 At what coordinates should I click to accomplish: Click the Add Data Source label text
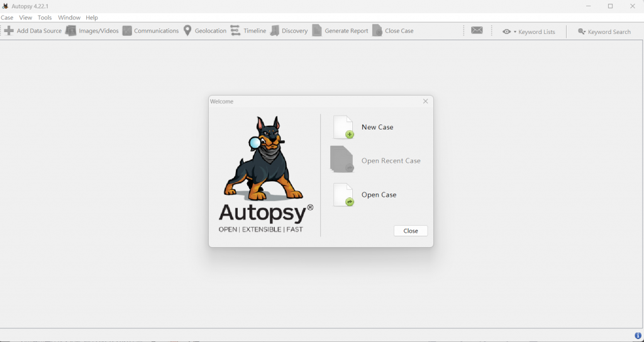(39, 31)
